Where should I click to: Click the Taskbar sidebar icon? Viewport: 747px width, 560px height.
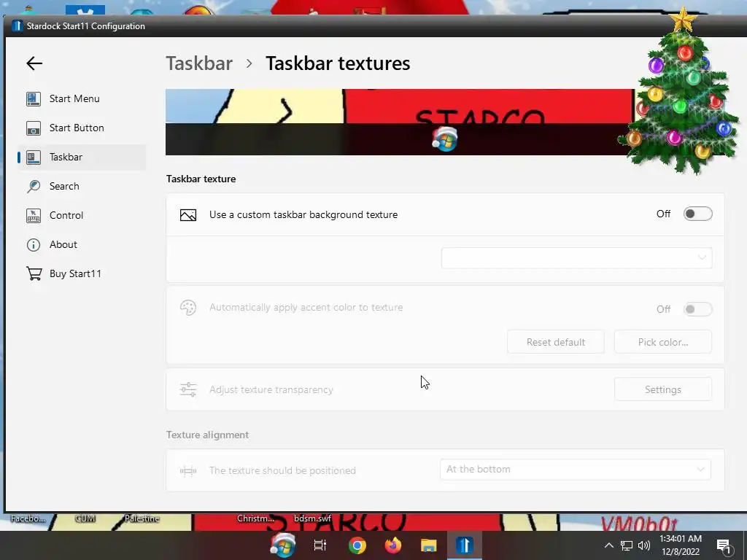pyautogui.click(x=34, y=157)
